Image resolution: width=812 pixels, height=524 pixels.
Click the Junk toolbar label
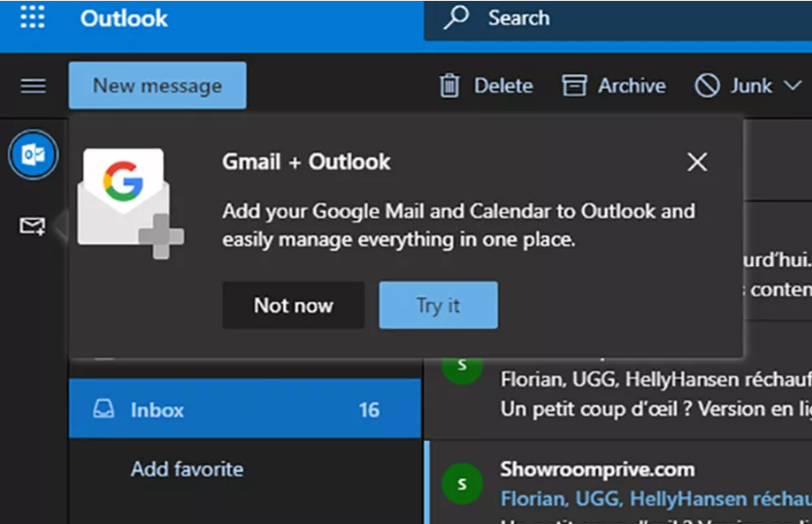click(751, 85)
